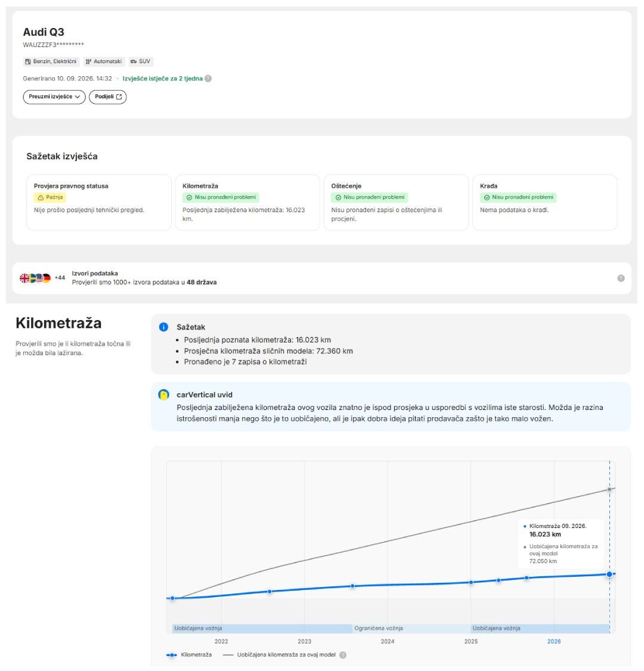Viewport: 644px width, 671px height.
Task: Click help icon next to chart legend
Action: pyautogui.click(x=343, y=655)
